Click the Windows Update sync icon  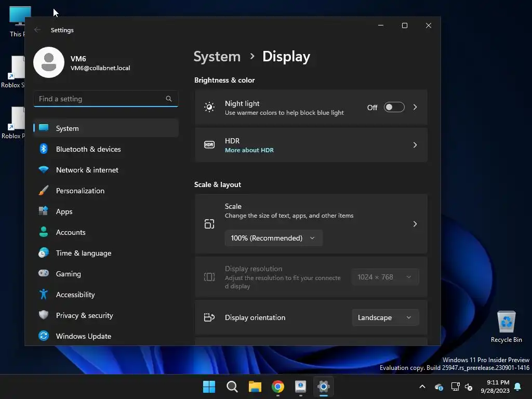point(44,336)
